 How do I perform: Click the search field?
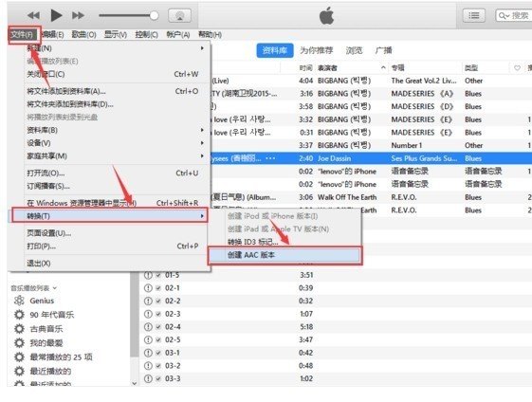[x=514, y=15]
